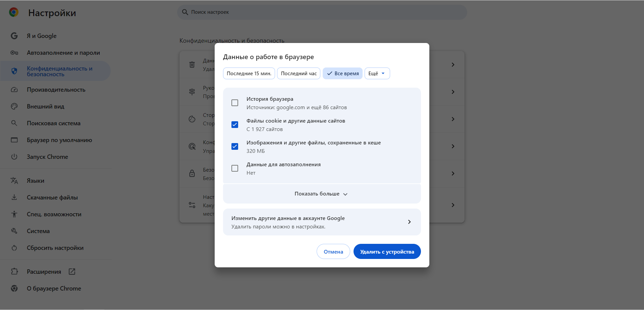Screen dimensions: 644x310
Task: Select the Последний час time range tab
Action: click(x=298, y=73)
